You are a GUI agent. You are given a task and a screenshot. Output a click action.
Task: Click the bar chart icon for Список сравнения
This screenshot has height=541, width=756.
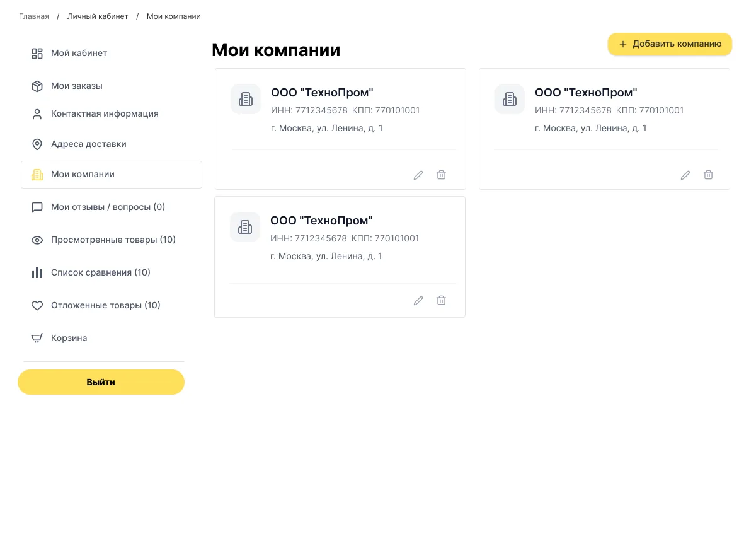tap(37, 273)
